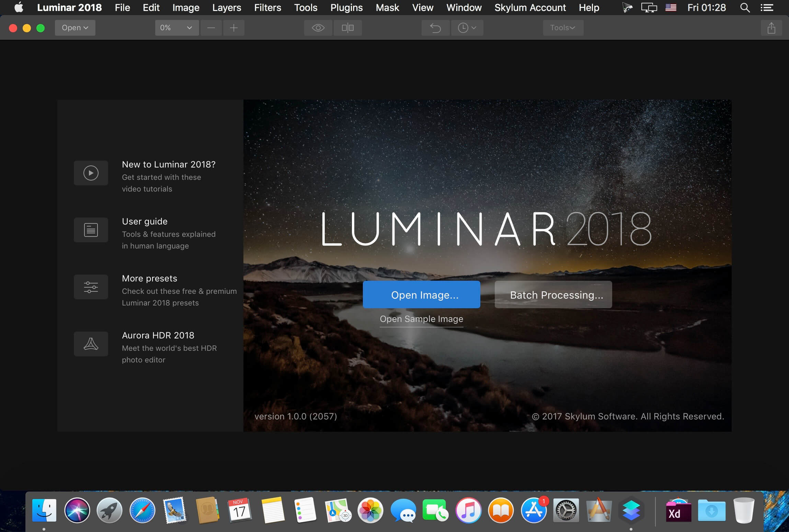Open Maps app in the Dock
Image resolution: width=789 pixels, height=532 pixels.
tap(338, 510)
